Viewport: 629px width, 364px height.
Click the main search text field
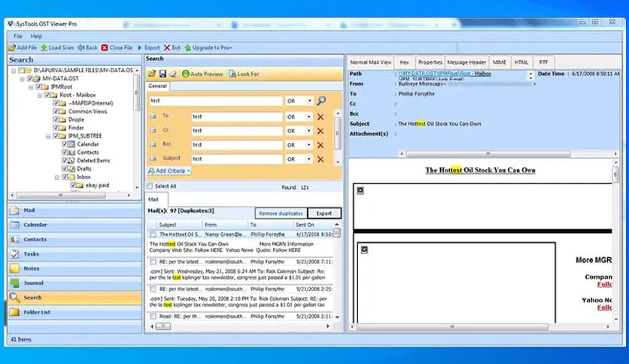(x=216, y=101)
